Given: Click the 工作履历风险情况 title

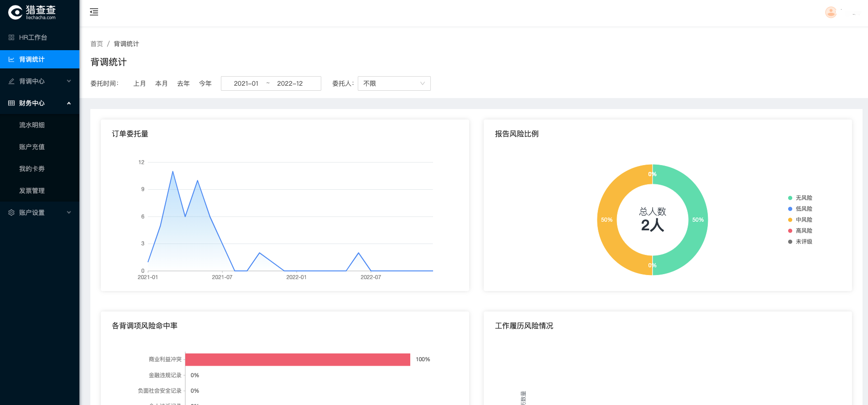Looking at the screenshot, I should coord(524,326).
